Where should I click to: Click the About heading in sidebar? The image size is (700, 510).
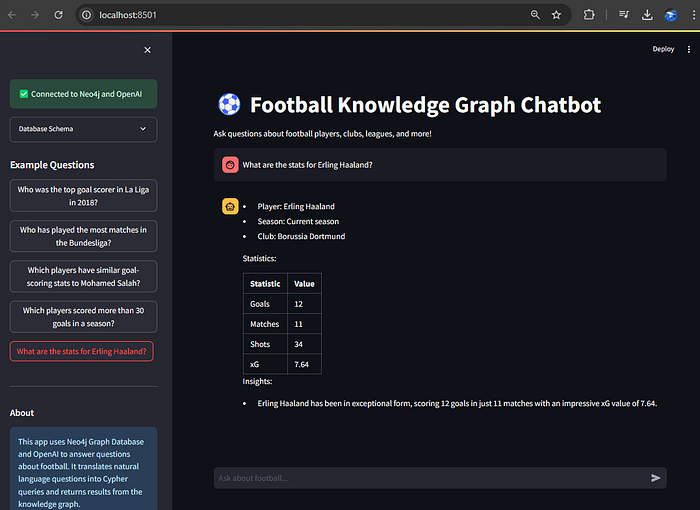pyautogui.click(x=22, y=413)
